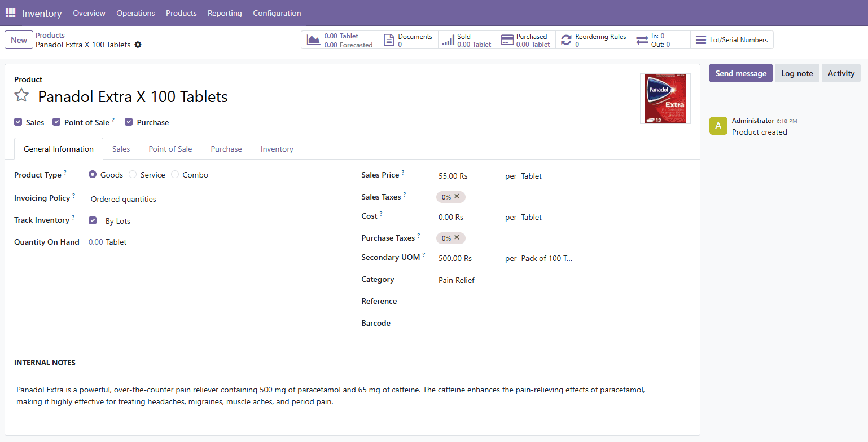Open the Reporting menu
This screenshot has width=868, height=442.
coord(225,13)
